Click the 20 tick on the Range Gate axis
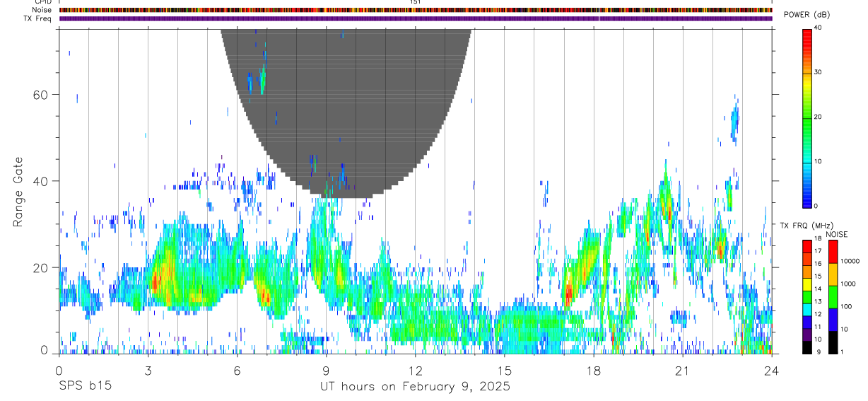 tap(42, 268)
